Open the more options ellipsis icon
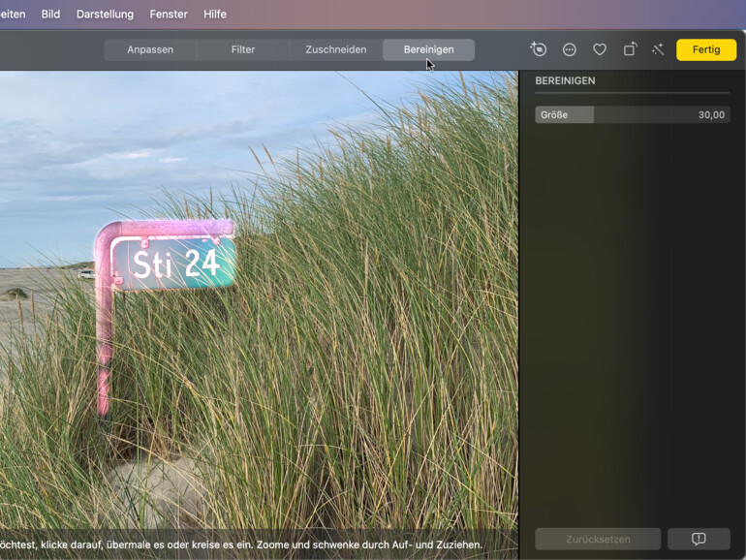Image resolution: width=746 pixels, height=560 pixels. point(569,49)
